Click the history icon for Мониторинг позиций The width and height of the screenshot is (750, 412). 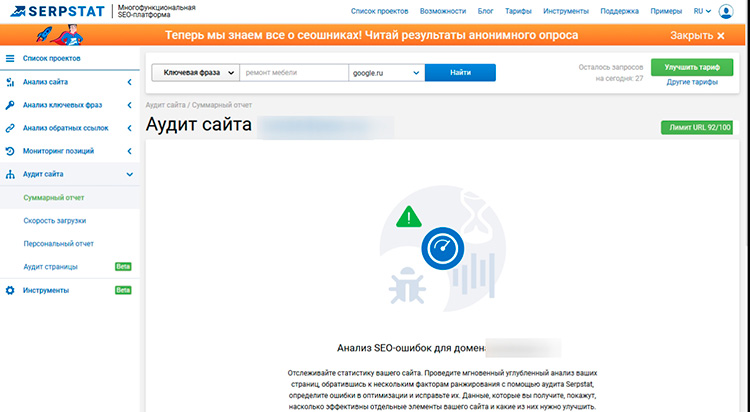click(x=10, y=151)
